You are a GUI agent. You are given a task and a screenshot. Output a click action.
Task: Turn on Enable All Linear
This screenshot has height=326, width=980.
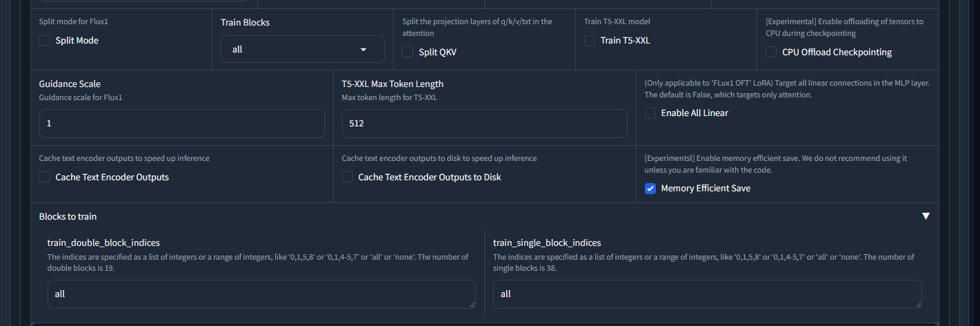point(650,113)
